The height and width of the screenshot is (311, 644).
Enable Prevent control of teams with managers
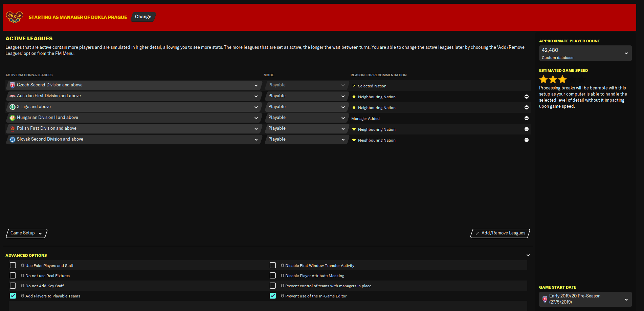pos(273,286)
